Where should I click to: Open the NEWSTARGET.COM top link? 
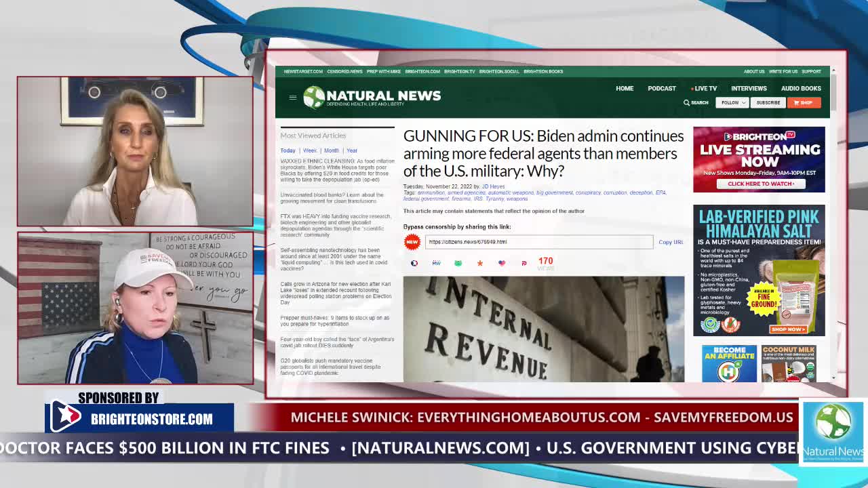303,71
